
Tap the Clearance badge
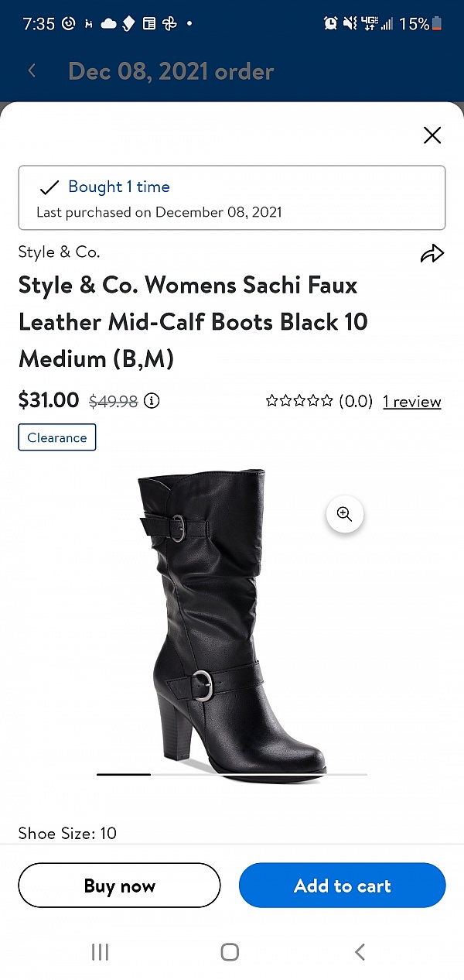(57, 437)
